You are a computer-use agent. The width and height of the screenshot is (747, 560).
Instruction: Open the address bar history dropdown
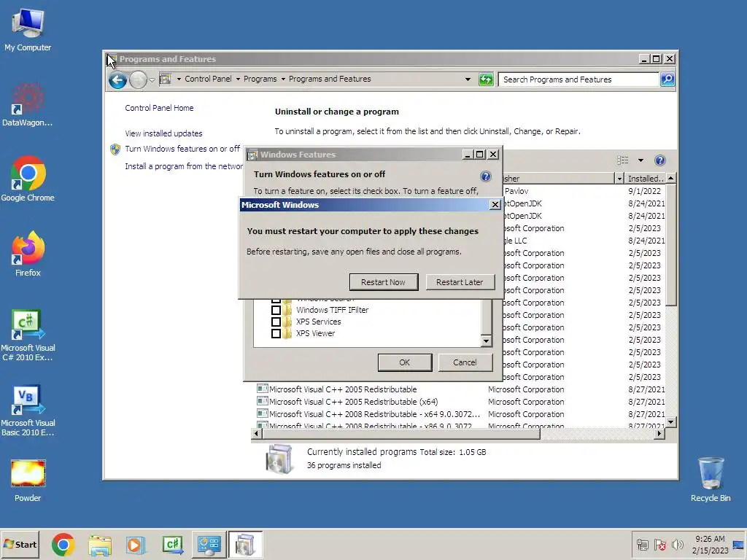(x=468, y=79)
